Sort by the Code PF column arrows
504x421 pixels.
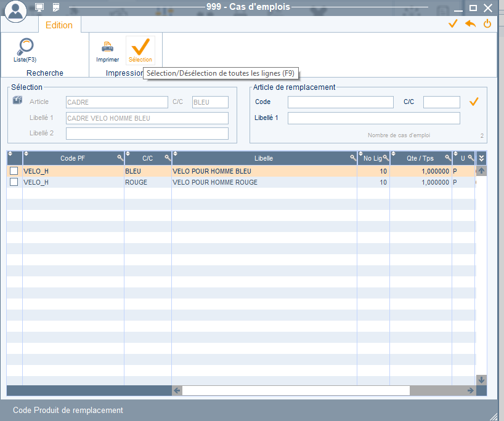point(26,153)
